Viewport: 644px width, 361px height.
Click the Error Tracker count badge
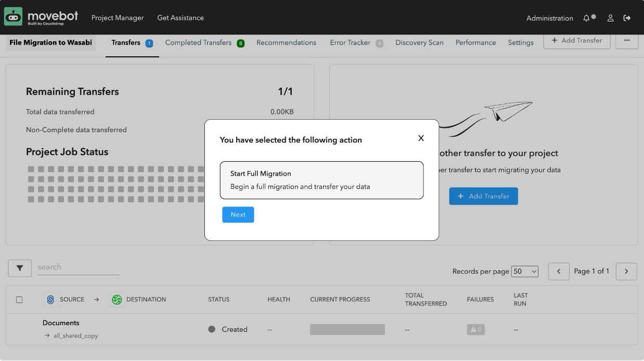380,43
